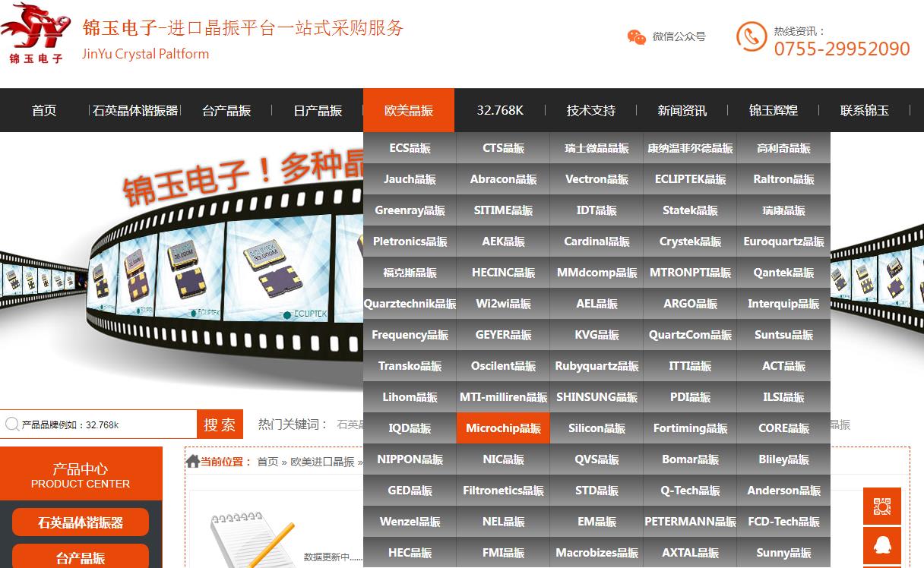
Task: Select Crystek晶振 brand
Action: (690, 241)
